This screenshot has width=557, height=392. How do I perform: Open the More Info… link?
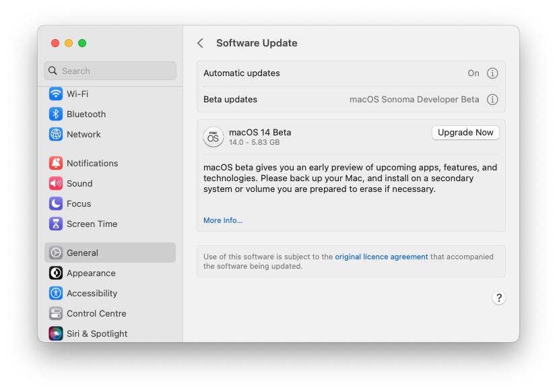[223, 220]
